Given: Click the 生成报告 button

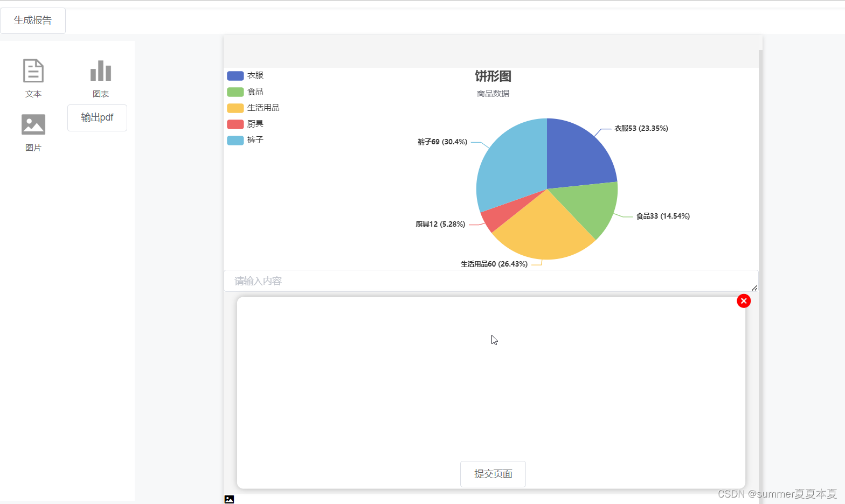Looking at the screenshot, I should (x=33, y=20).
